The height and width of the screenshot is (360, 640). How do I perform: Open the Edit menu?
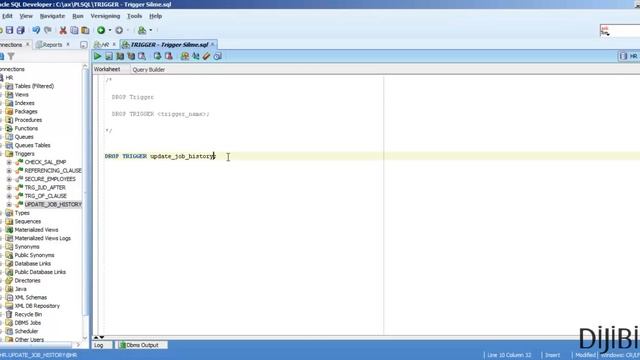click(7, 16)
